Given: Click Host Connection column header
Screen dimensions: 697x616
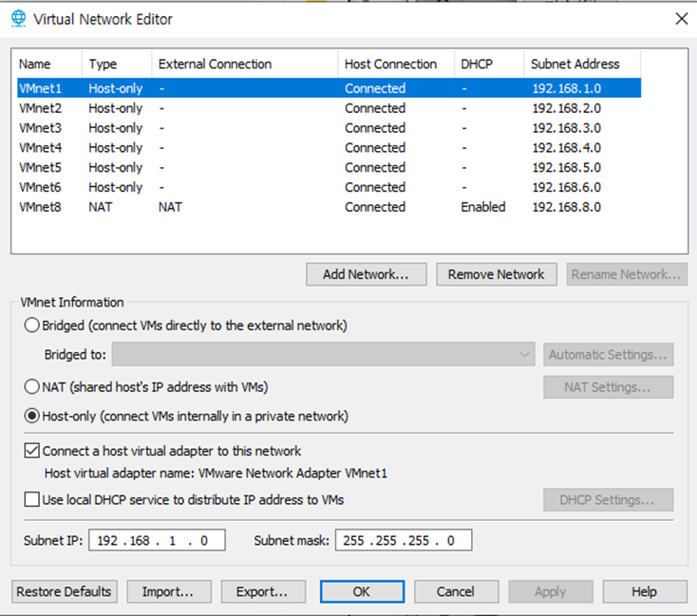Looking at the screenshot, I should (396, 64).
